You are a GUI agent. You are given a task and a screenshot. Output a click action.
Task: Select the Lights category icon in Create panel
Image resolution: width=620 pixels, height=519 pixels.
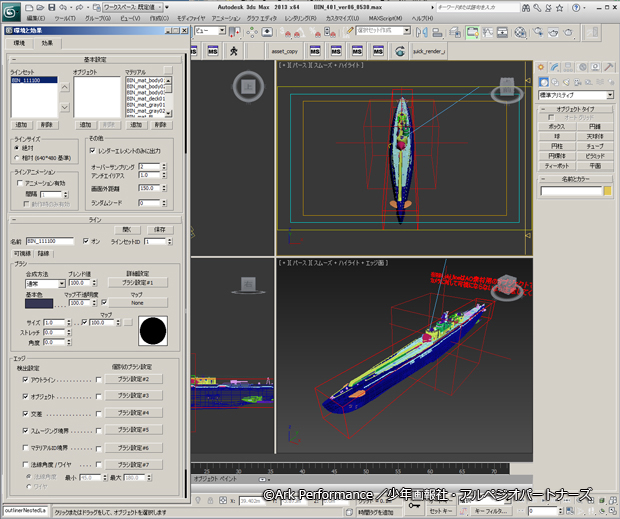coord(566,82)
